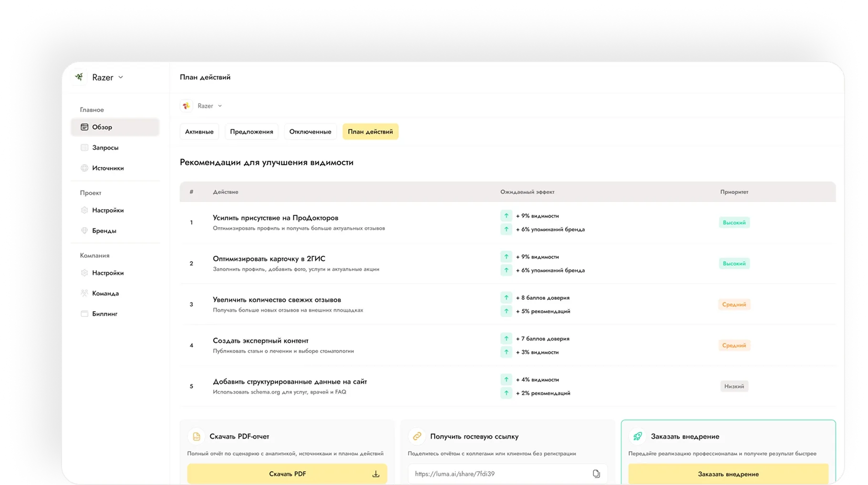
Task: Click up-arrow icon beside +6% упоминаний бренда row 1
Action: 506,229
